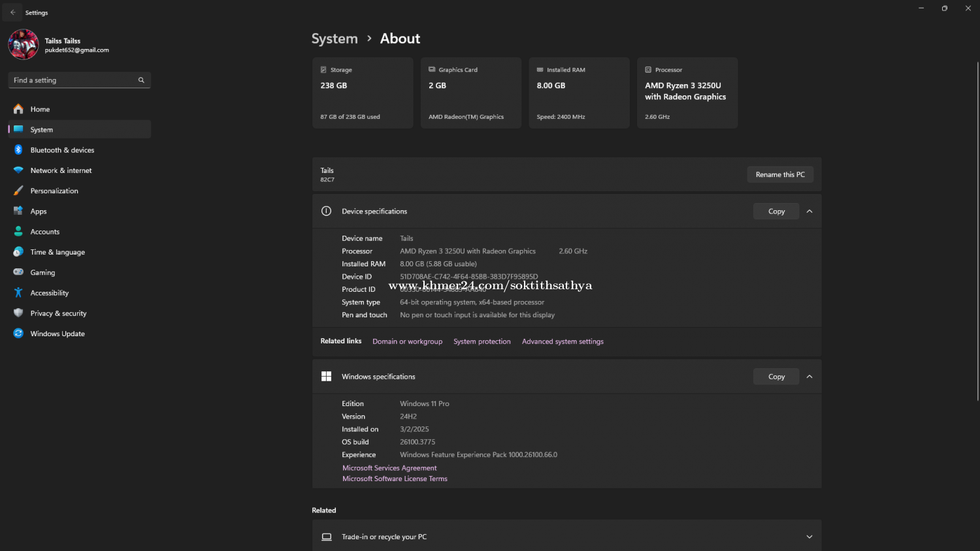Click the Windows 11 Pro edition value
Image resolution: width=980 pixels, height=551 pixels.
coord(425,403)
